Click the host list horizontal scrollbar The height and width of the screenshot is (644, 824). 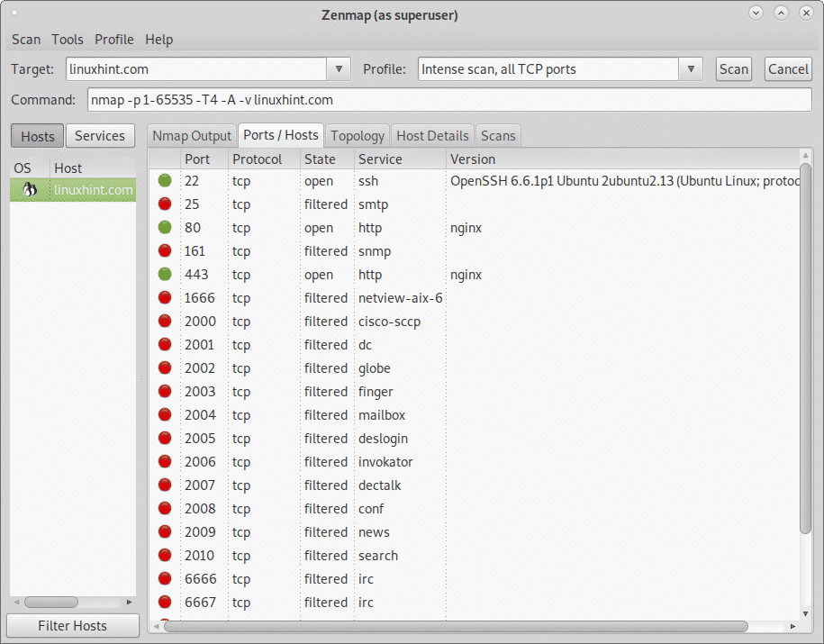(x=51, y=602)
